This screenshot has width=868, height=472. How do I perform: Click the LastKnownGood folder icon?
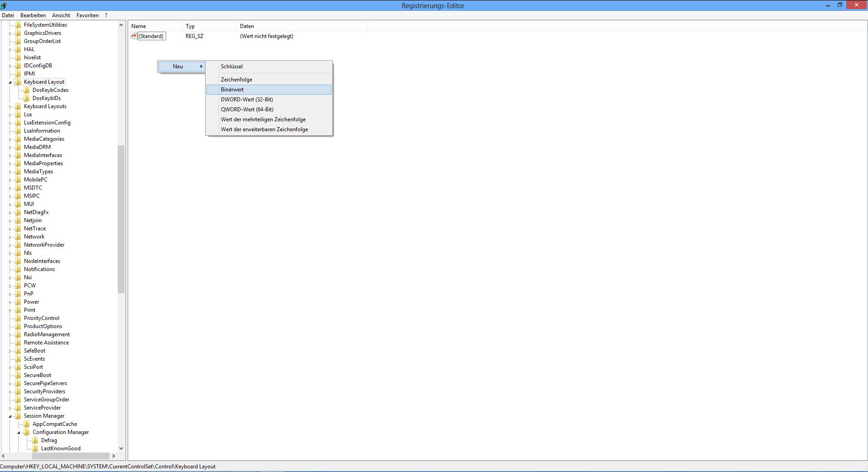click(35, 448)
